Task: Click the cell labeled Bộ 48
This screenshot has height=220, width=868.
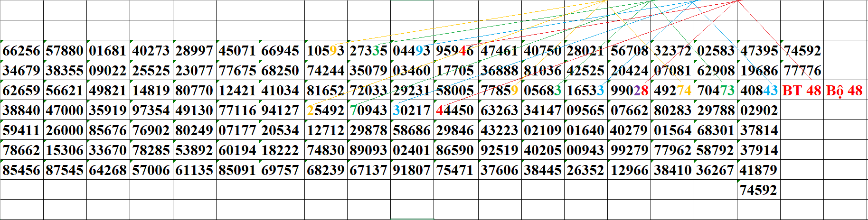Action: point(844,91)
